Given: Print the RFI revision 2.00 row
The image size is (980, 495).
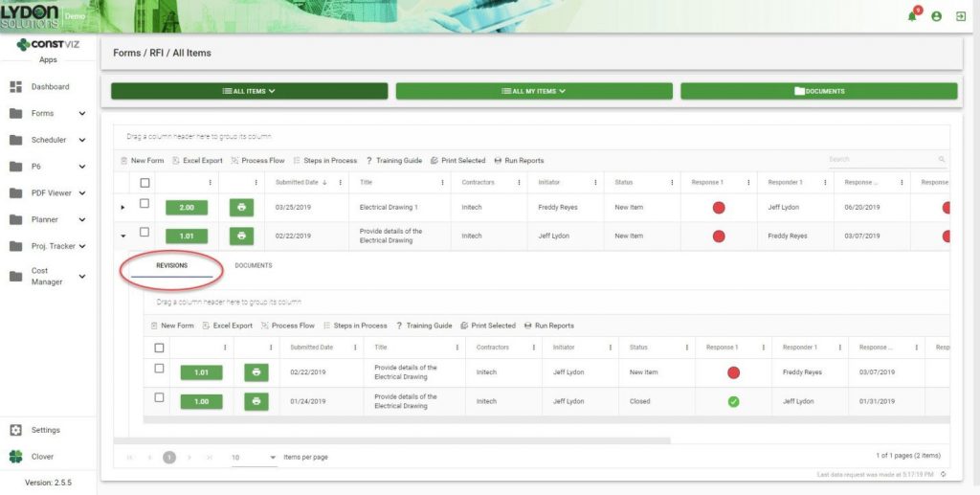Looking at the screenshot, I should coord(241,207).
